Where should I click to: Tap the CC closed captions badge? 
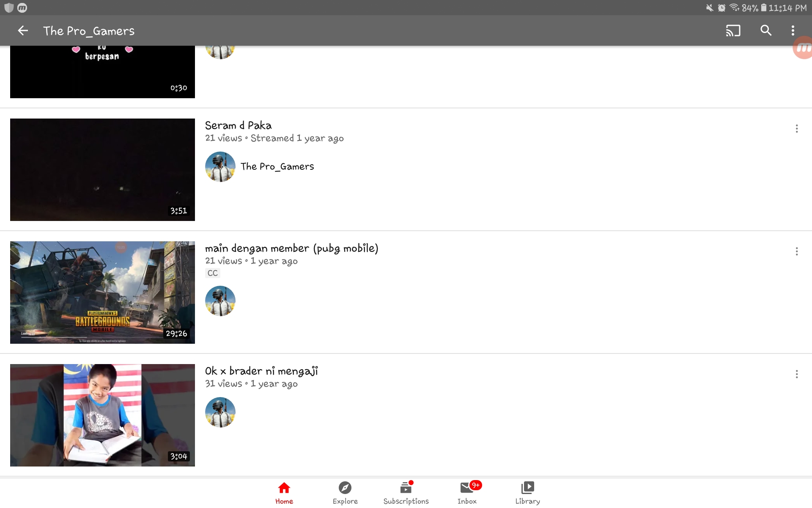(213, 273)
